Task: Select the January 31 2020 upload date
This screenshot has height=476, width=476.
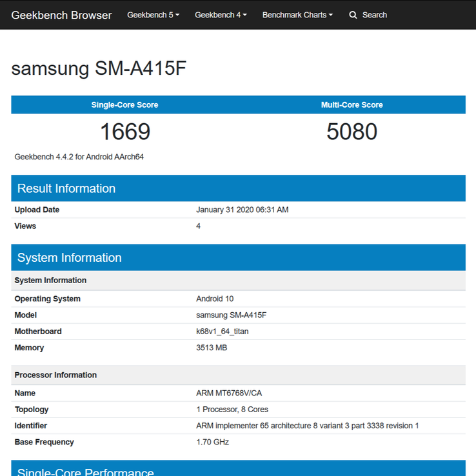Action: click(x=242, y=210)
